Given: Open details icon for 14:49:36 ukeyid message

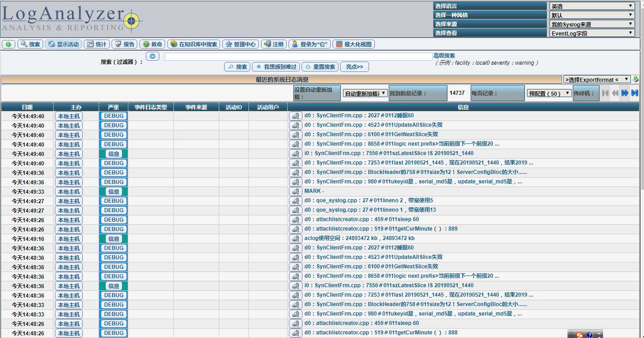Looking at the screenshot, I should [295, 182].
